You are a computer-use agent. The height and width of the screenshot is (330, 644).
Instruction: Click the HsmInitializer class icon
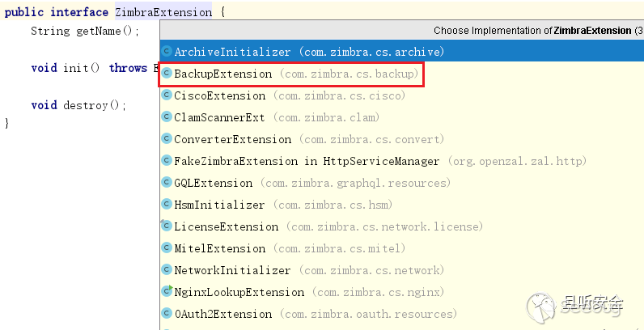point(167,205)
